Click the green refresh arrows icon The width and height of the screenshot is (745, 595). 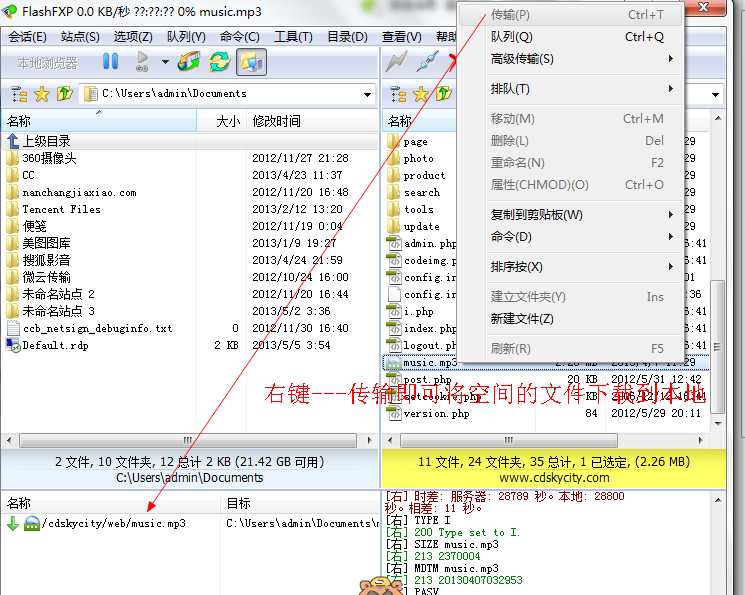(220, 62)
